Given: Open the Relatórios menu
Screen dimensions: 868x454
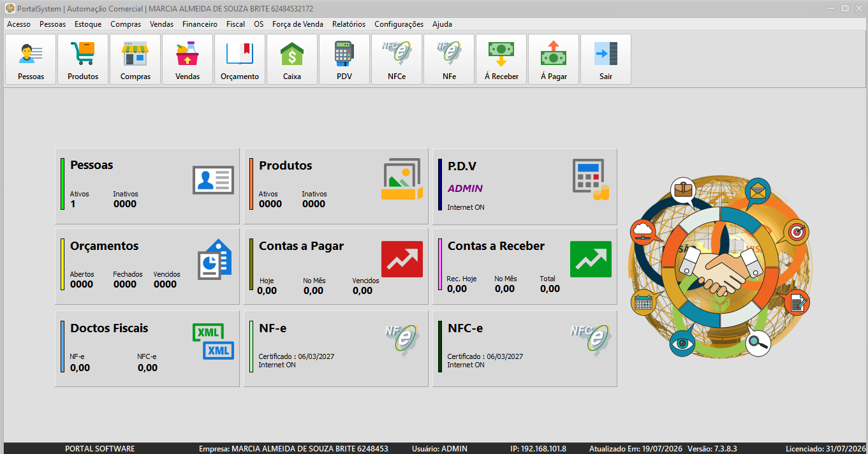Looking at the screenshot, I should point(349,24).
